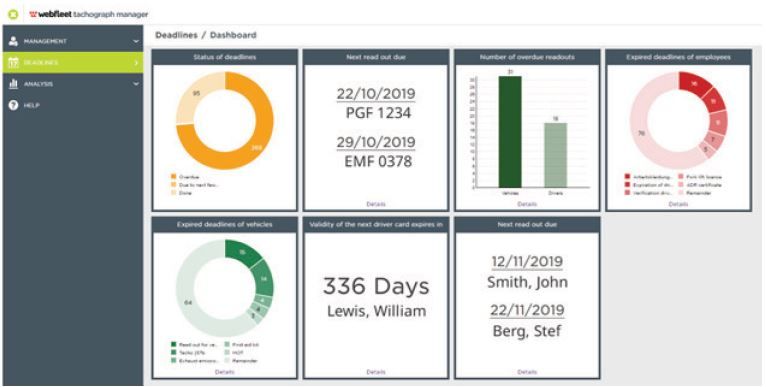Viewport: 766px width, 387px height.
Task: Expand the Management menu chevron
Action: (136, 42)
